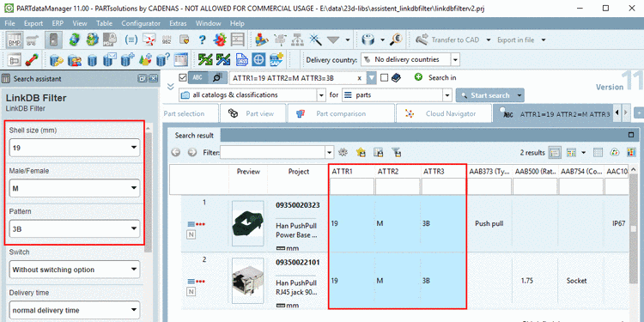Click the preview thumbnail of part 09350020323
Viewport: 644px width, 322px height.
pos(247,223)
